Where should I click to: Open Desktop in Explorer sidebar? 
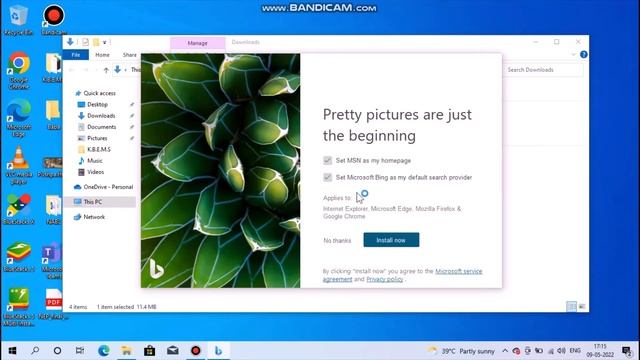click(x=97, y=104)
